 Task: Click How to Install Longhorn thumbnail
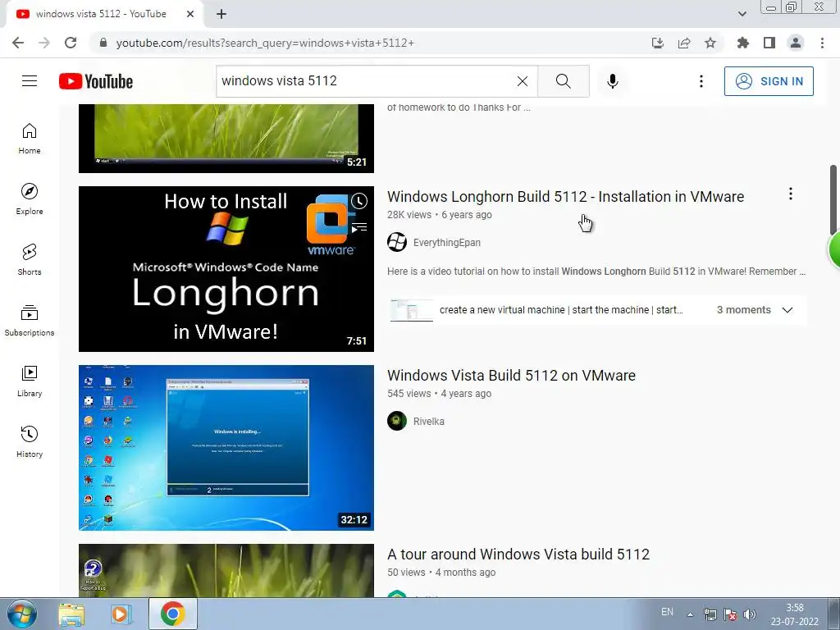click(226, 269)
